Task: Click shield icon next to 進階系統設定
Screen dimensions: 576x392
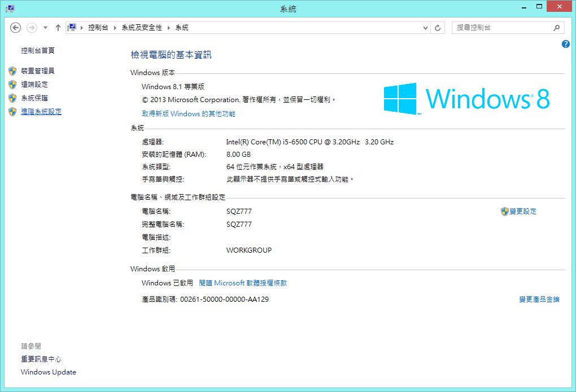Action: [12, 112]
